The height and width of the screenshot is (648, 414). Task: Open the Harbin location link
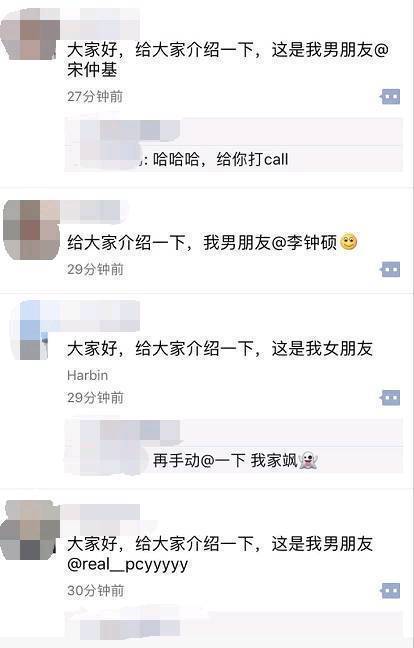pyautogui.click(x=88, y=375)
